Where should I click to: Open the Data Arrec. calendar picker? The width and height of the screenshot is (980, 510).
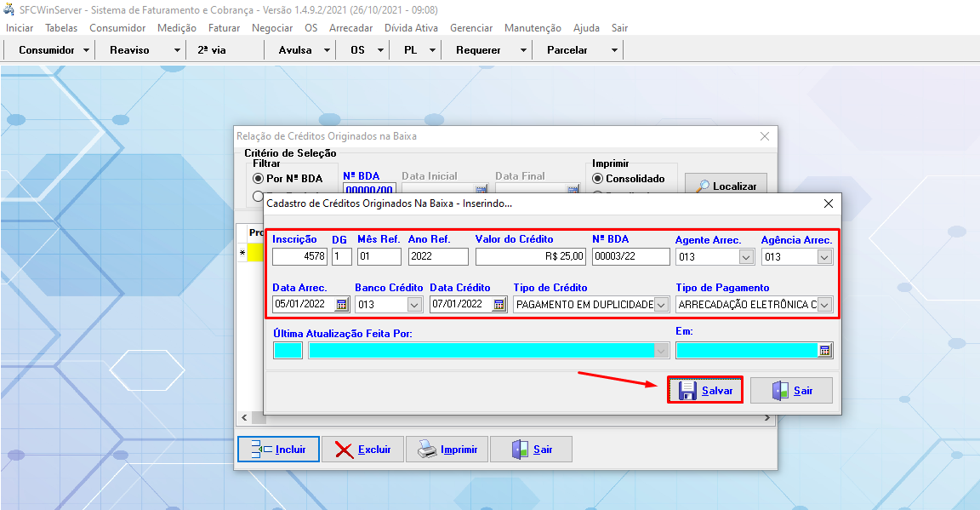point(342,304)
